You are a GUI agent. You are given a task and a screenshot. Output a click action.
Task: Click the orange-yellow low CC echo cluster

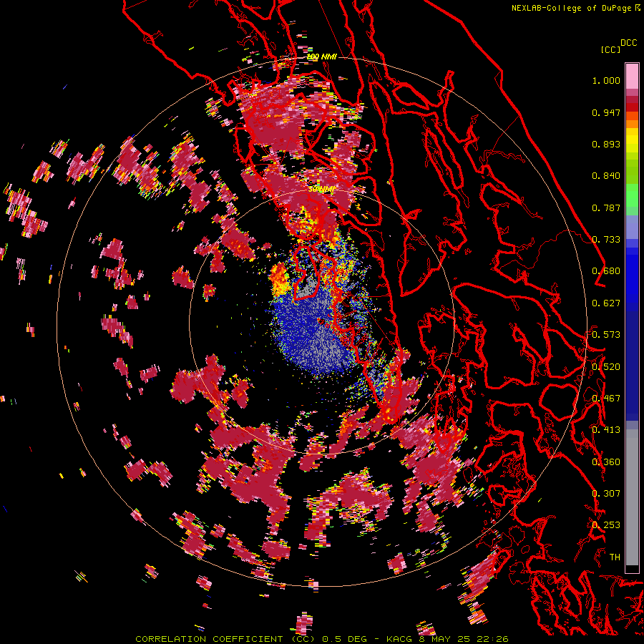[x=280, y=279]
